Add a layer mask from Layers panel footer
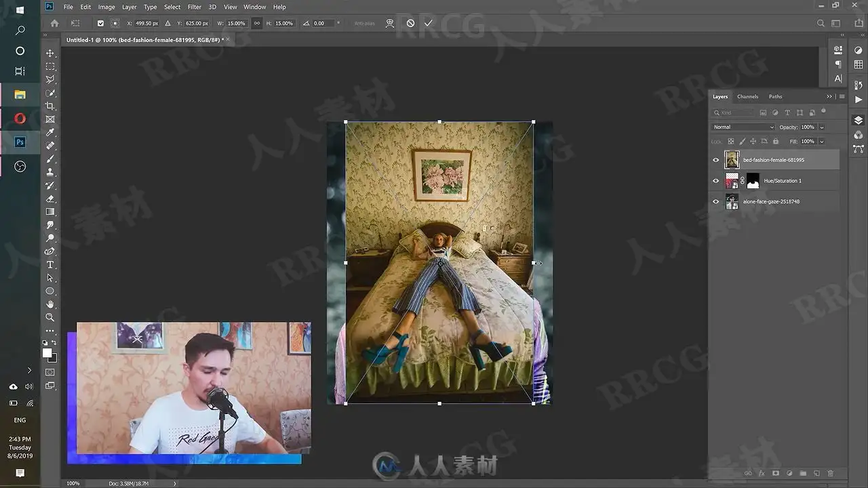This screenshot has height=488, width=868. 775,473
